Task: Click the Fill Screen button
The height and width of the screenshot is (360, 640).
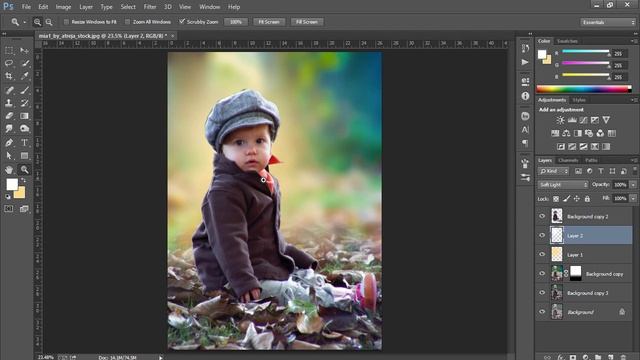Action: [x=307, y=22]
